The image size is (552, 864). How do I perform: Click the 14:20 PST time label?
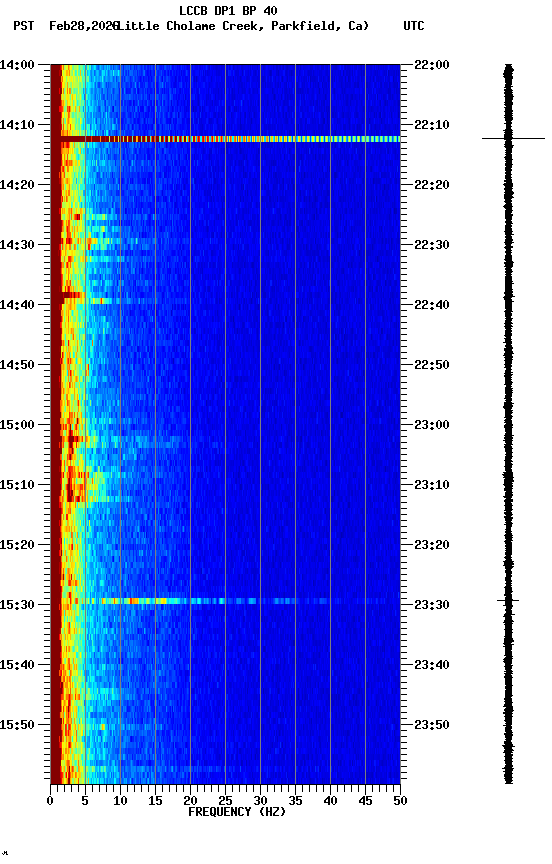[17, 185]
